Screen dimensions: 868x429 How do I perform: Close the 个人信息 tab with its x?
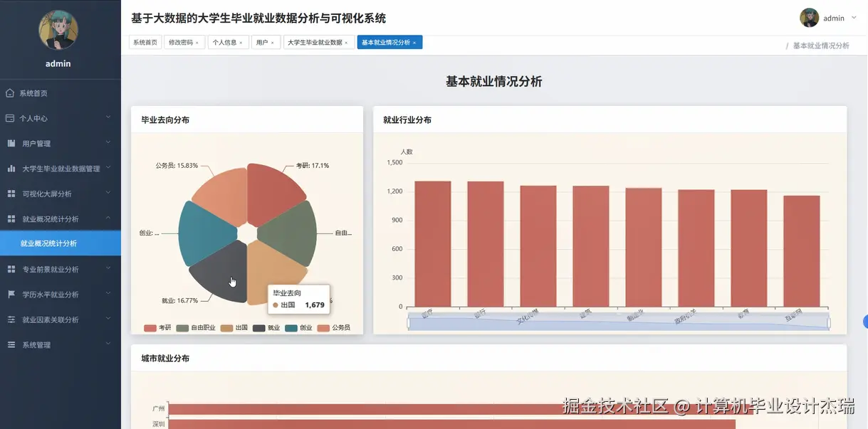pos(241,43)
